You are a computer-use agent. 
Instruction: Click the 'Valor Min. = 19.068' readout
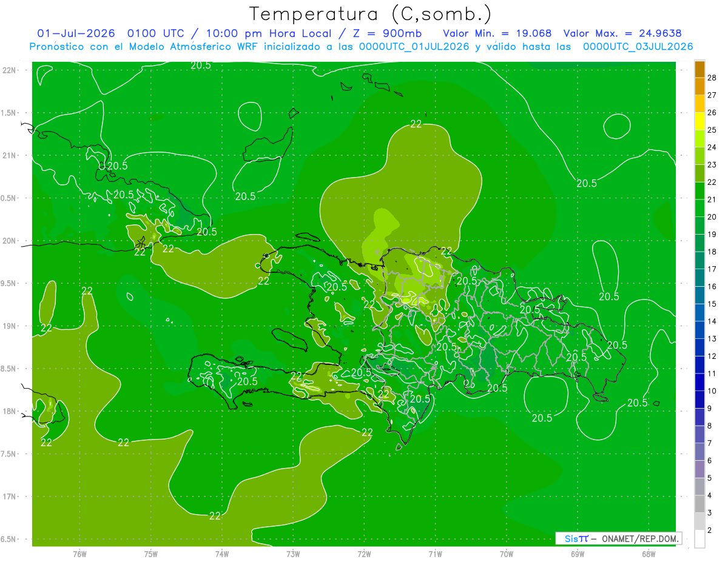pos(497,33)
